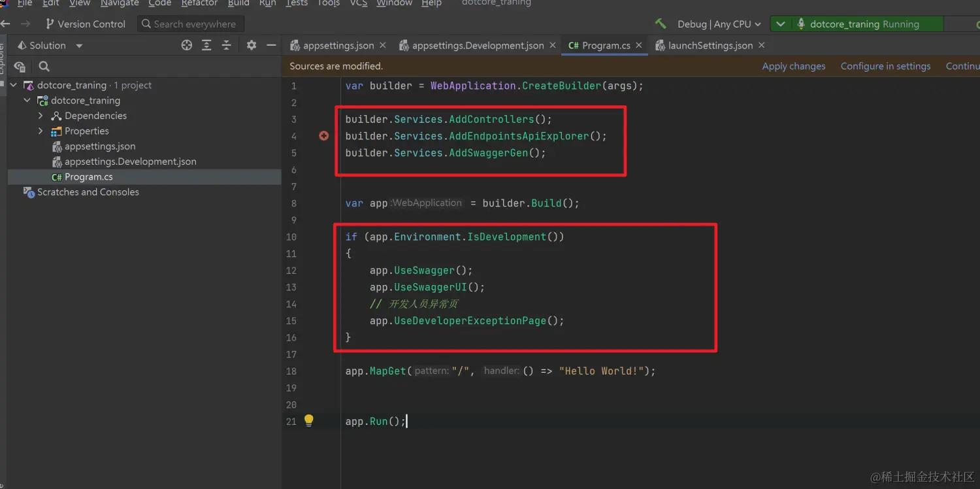Click the locate-in-solution crosshair icon
980x489 pixels.
click(x=187, y=45)
